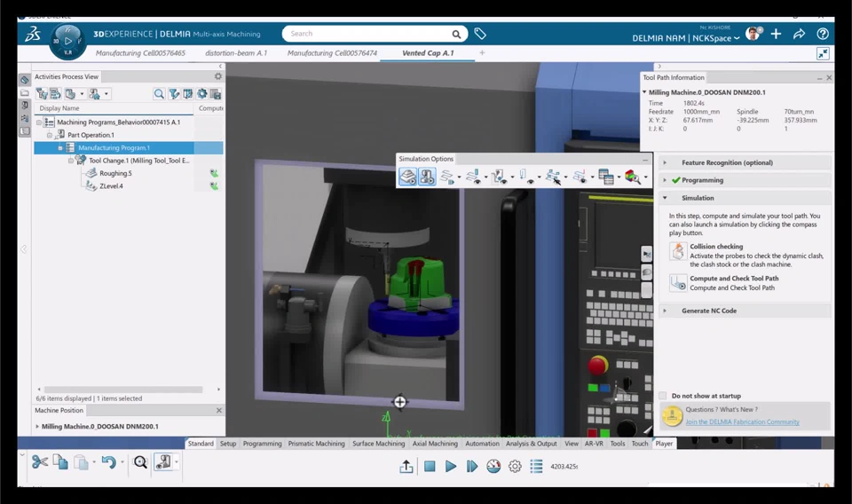
Task: Switch to the Manufacturing Cell00576465 tab
Action: tap(140, 53)
